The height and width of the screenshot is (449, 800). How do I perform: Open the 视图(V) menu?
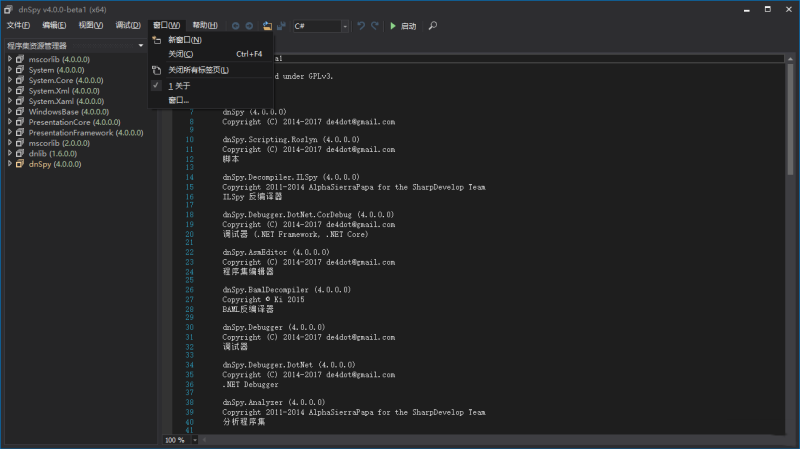pos(91,25)
